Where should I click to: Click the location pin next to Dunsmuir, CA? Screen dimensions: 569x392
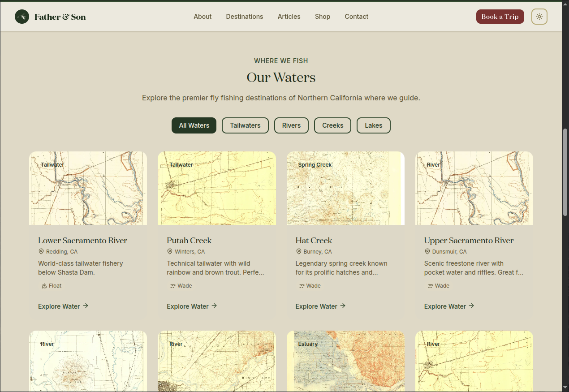(427, 251)
